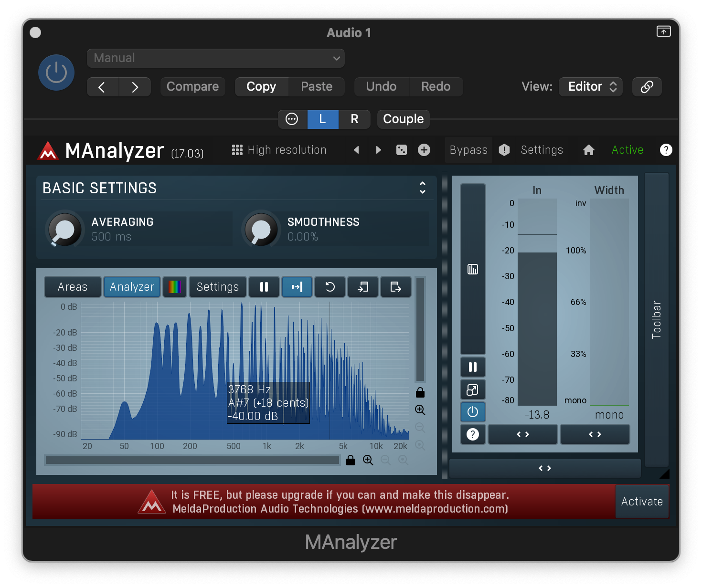Switch to the Areas tab

coord(73,287)
